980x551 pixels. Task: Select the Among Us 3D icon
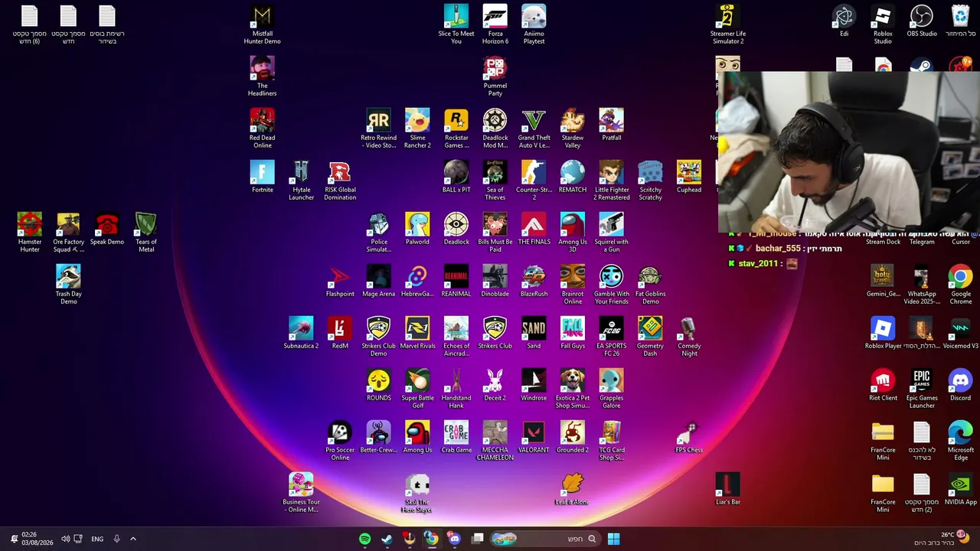pos(573,233)
